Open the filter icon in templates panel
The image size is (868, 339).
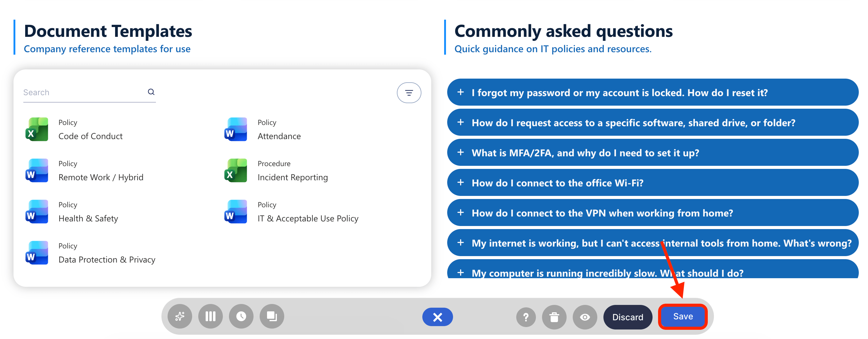(x=409, y=93)
